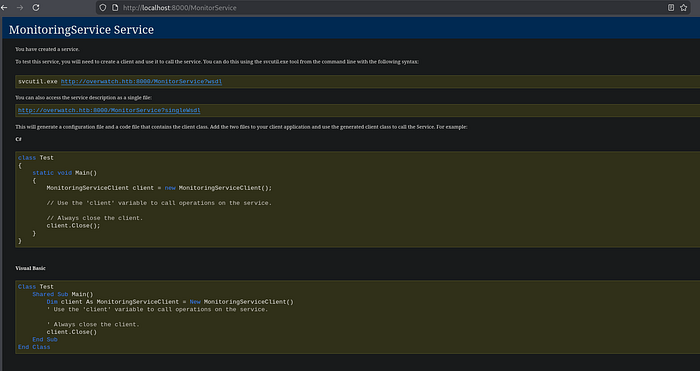Bookmark this page with the star icon
This screenshot has height=371, width=700.
pyautogui.click(x=683, y=8)
